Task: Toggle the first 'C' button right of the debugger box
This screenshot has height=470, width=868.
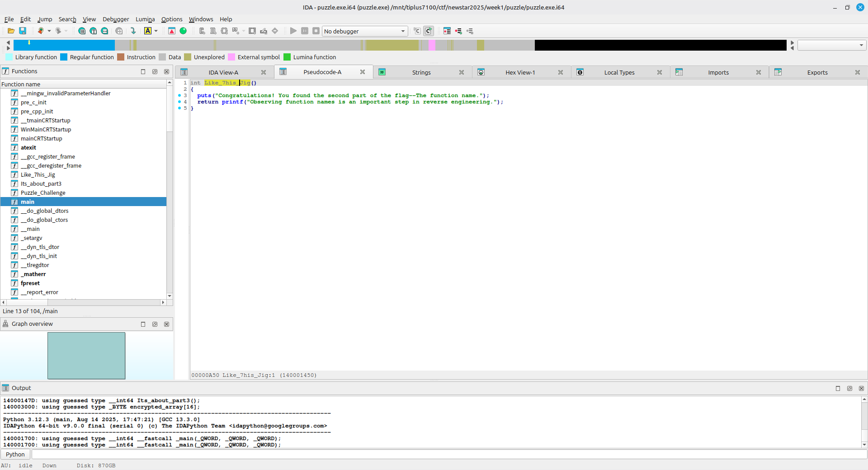Action: click(417, 31)
